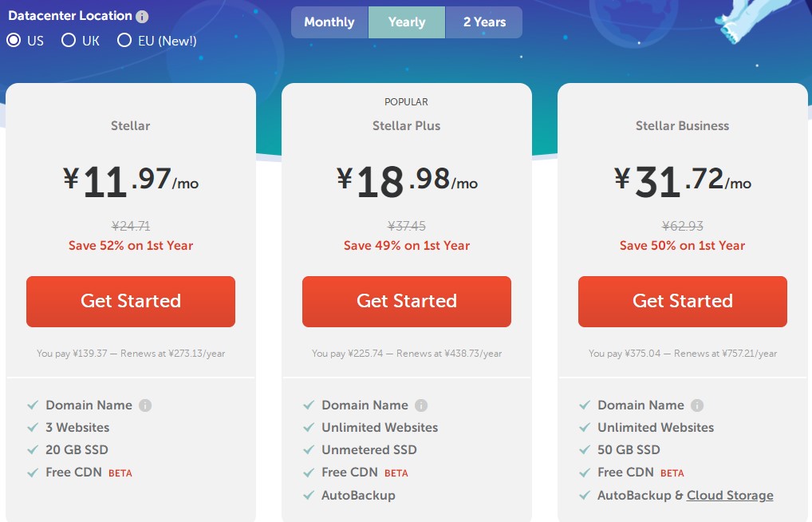
Task: Click the BETA badge in Stellar plan
Action: pyautogui.click(x=120, y=473)
